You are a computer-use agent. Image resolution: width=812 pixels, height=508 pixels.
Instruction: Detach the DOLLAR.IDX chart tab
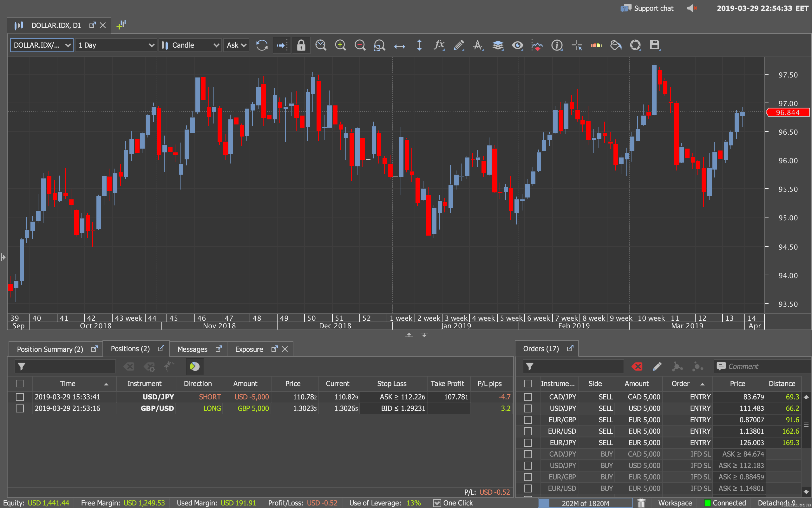click(92, 25)
